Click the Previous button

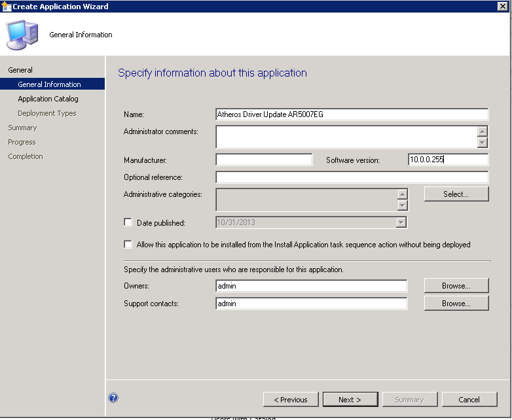coord(291,400)
